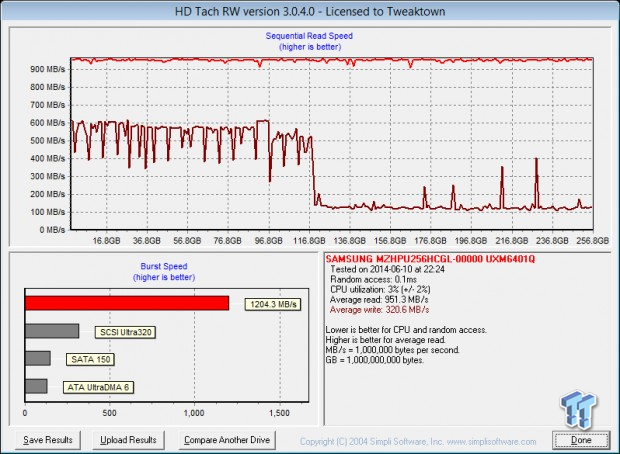Select the gray ATA UltraDMA 6 bar
This screenshot has height=454, width=620.
[x=36, y=386]
